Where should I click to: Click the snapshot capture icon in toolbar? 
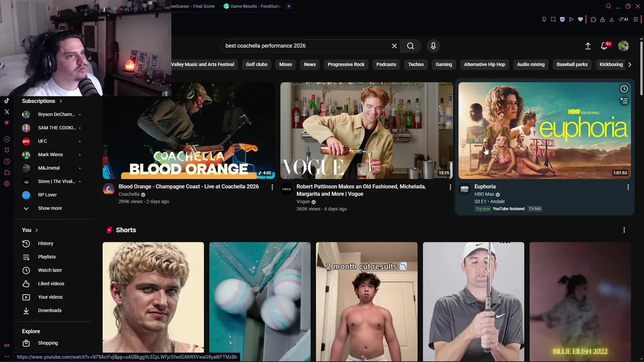(553, 20)
